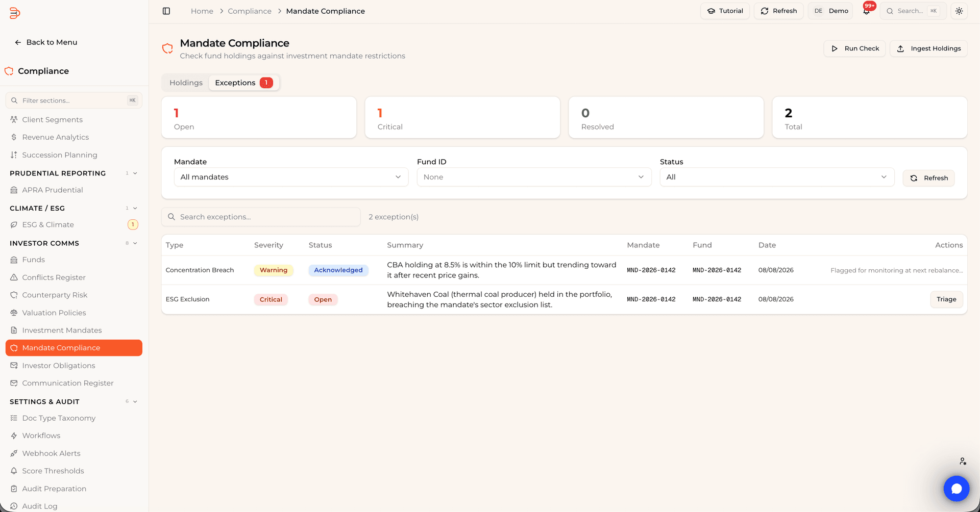Collapse the Prudential Reporting section
The width and height of the screenshot is (980, 512).
coord(135,173)
